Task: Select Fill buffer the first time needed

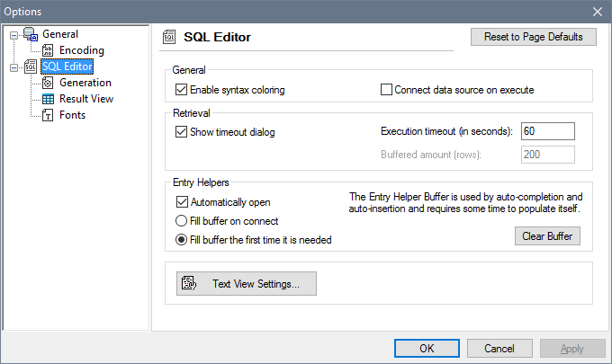Action: [182, 240]
